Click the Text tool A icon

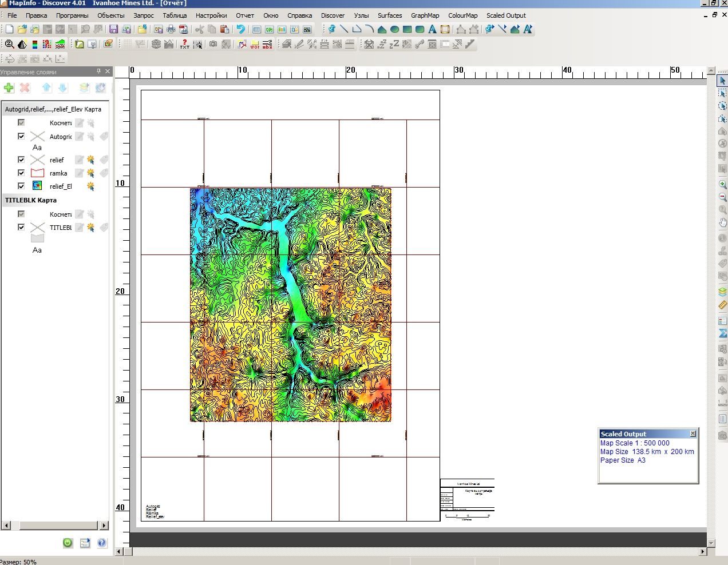tap(432, 29)
